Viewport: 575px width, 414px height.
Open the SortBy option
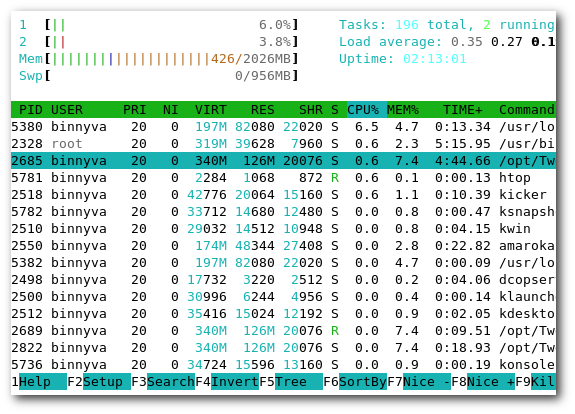363,382
